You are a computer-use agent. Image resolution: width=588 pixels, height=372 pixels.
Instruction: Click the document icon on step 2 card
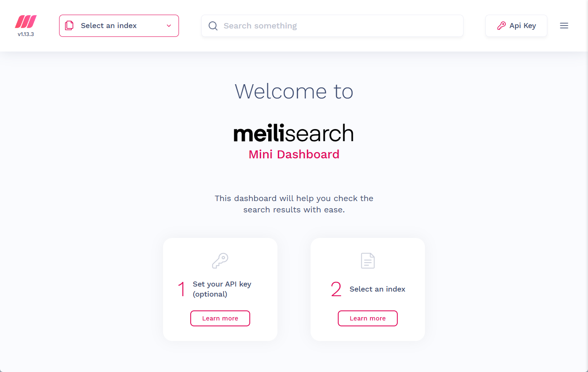(x=368, y=260)
